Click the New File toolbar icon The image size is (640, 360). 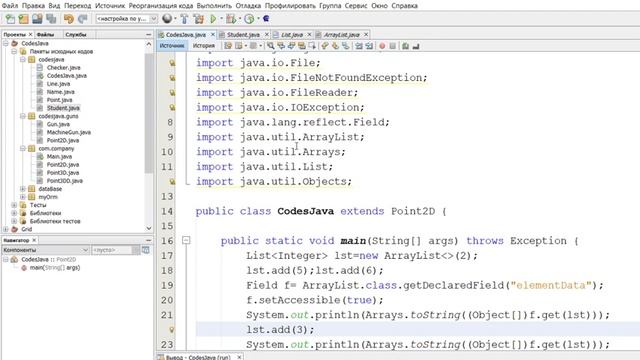pyautogui.click(x=10, y=19)
